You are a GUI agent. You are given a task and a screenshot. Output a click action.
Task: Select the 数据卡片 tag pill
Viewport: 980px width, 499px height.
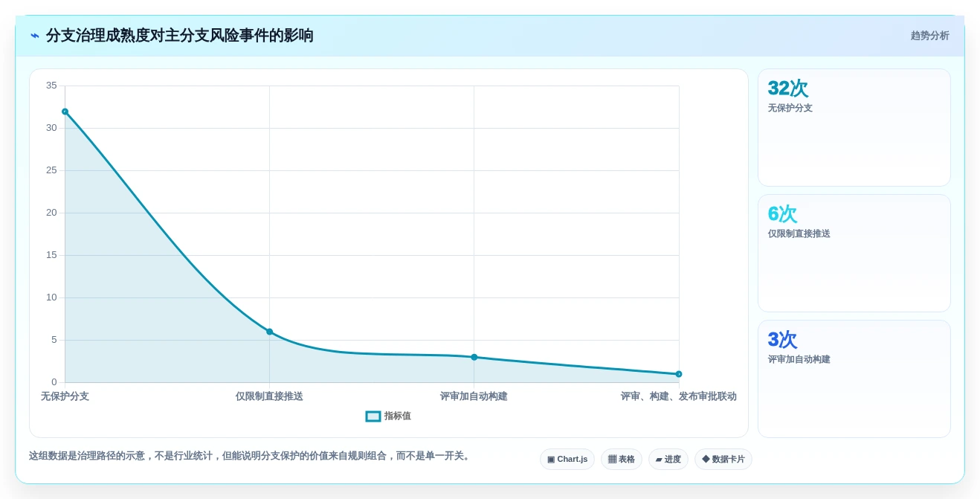[x=723, y=459]
